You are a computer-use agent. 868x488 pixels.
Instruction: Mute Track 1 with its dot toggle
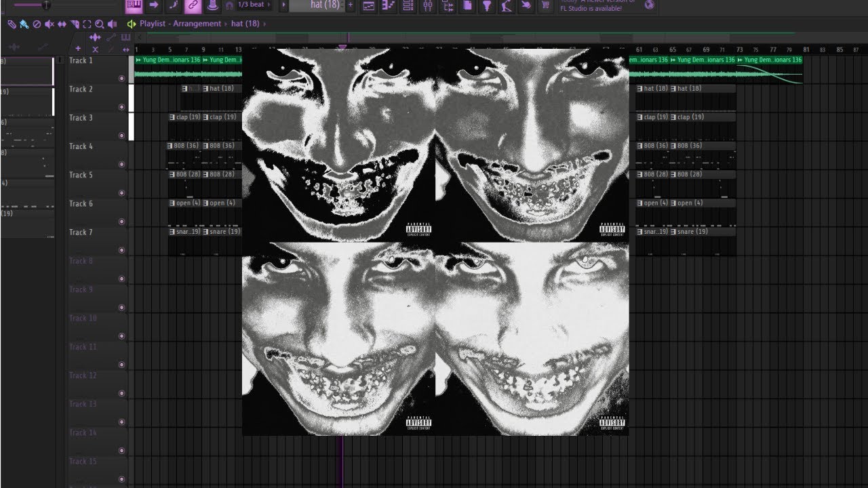click(122, 78)
